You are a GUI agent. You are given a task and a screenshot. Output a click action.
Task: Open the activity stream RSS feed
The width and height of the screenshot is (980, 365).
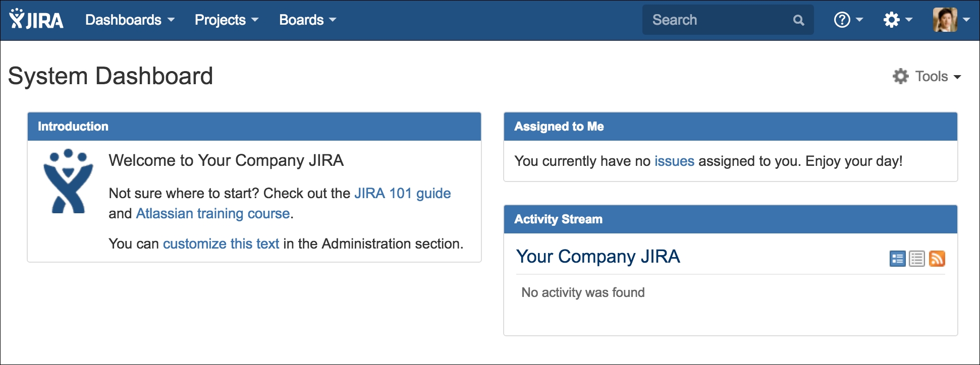937,259
